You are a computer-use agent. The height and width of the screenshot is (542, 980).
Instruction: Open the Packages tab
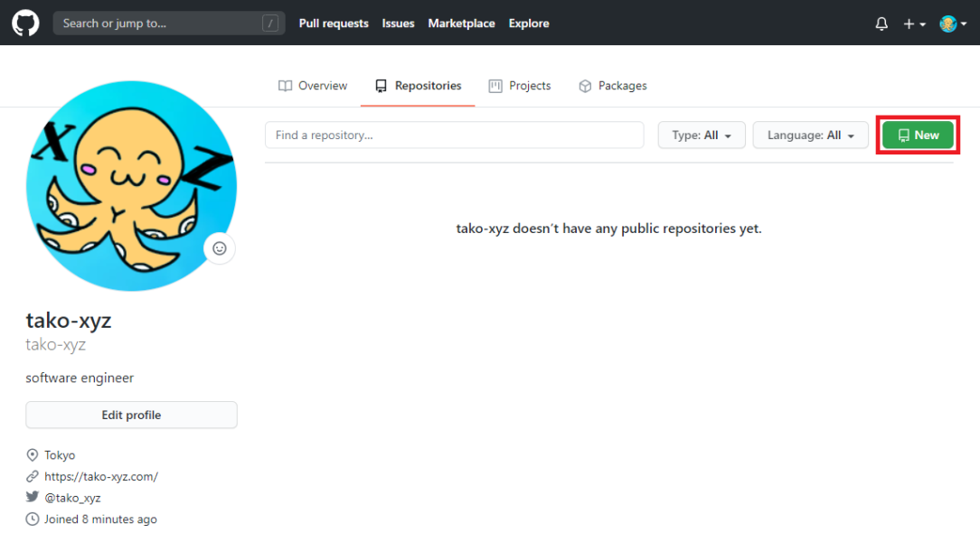tap(613, 86)
